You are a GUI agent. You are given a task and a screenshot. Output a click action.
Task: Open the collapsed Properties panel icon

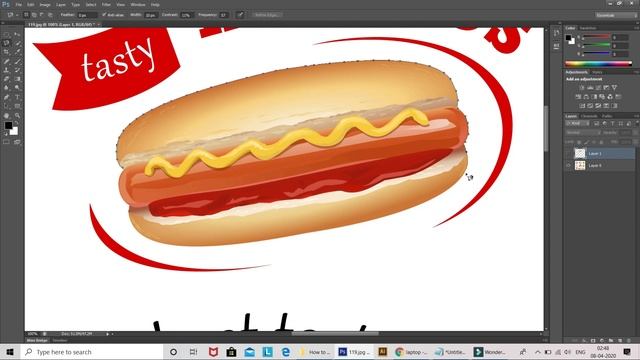tap(557, 47)
